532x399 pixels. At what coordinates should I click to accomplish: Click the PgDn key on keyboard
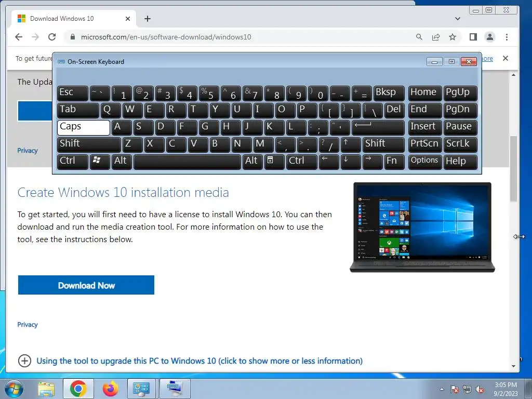pos(460,110)
